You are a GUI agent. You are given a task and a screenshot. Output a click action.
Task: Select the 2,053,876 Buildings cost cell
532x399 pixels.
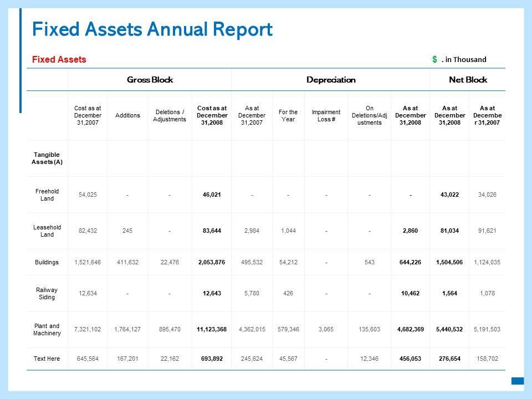pos(212,262)
